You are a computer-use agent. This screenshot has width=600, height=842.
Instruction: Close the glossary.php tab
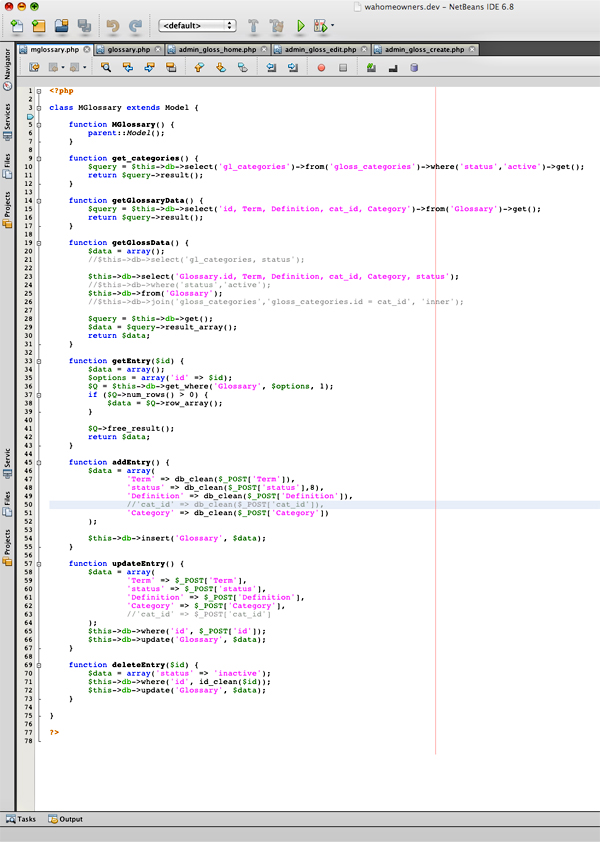pos(158,49)
